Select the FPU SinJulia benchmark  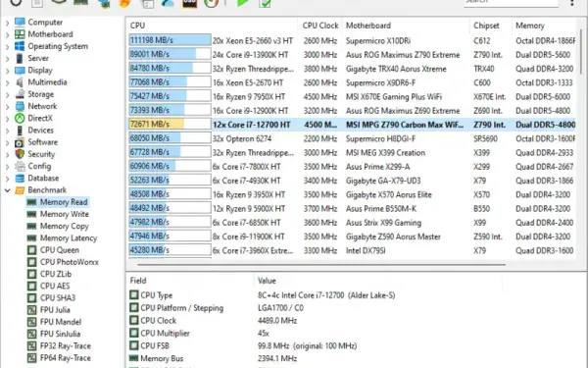(54, 335)
